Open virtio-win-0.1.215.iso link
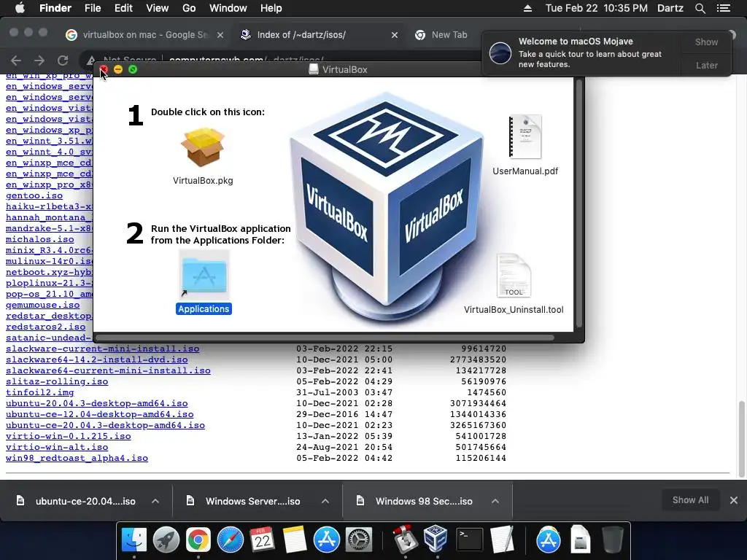 (x=68, y=436)
